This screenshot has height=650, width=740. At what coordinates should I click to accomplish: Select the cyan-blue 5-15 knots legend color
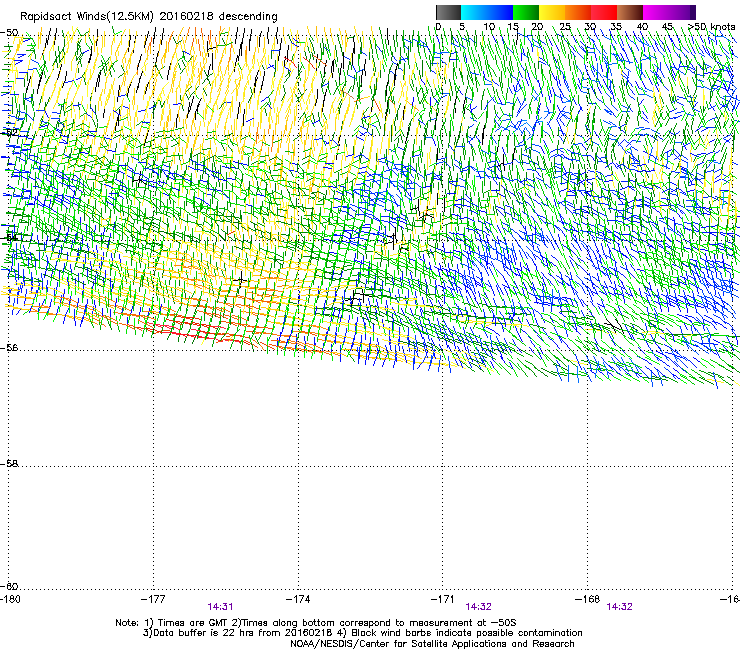click(487, 12)
